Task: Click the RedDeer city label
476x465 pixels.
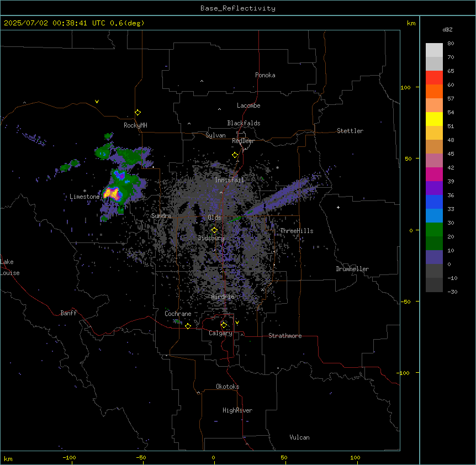Action: [243, 141]
